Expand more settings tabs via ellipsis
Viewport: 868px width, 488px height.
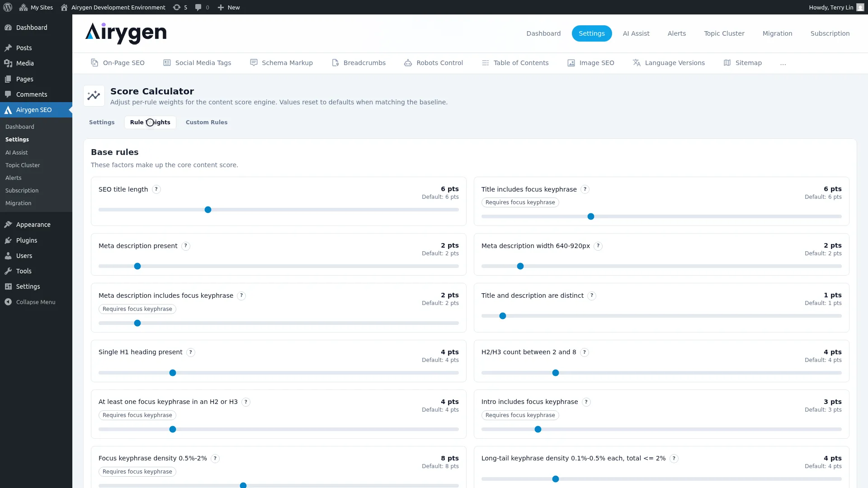(x=783, y=63)
